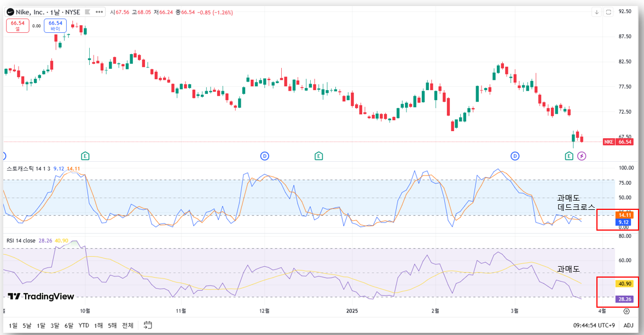644x335 pixels.
Task: Click the Nike logo symbol icon
Action: [x=10, y=13]
